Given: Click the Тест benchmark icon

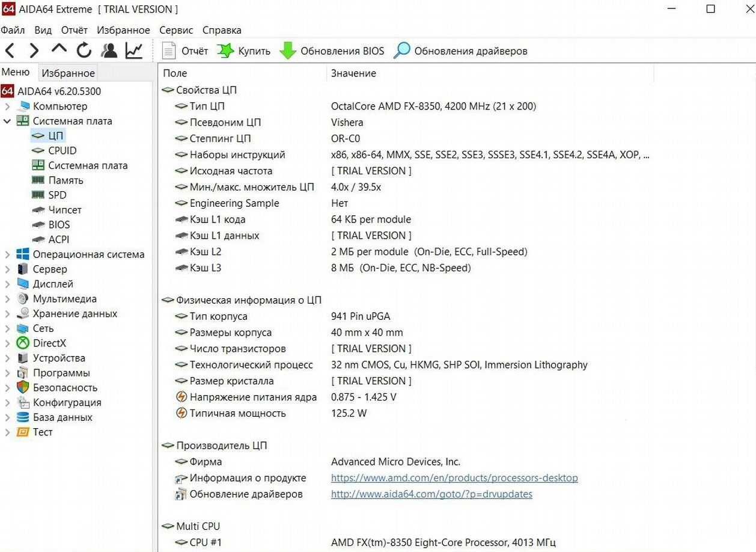Looking at the screenshot, I should (x=23, y=432).
